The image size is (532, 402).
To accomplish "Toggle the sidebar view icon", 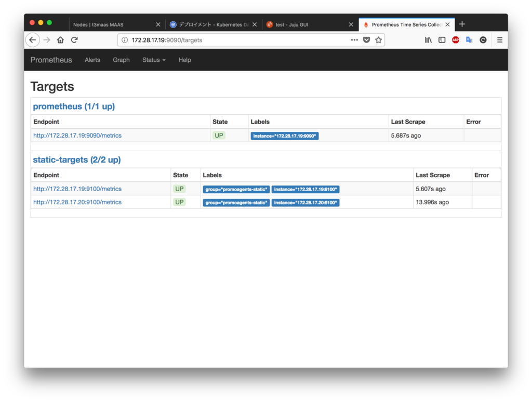I will click(x=442, y=40).
